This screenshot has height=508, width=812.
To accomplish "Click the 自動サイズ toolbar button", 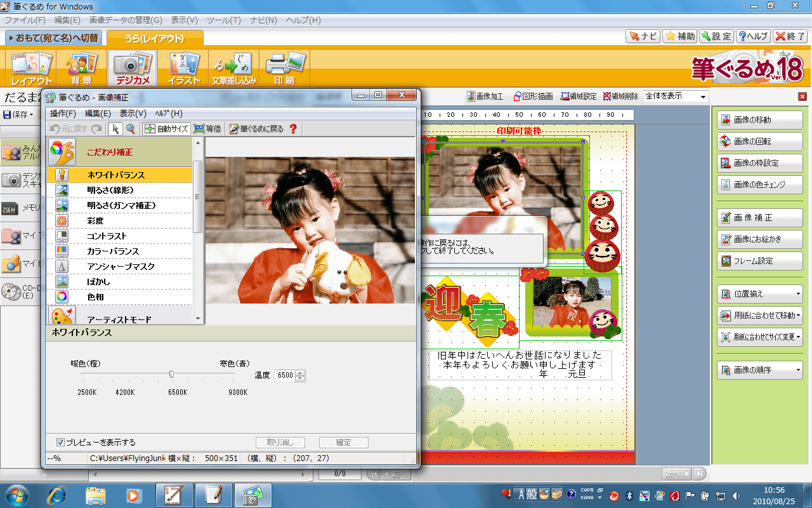I will point(167,129).
